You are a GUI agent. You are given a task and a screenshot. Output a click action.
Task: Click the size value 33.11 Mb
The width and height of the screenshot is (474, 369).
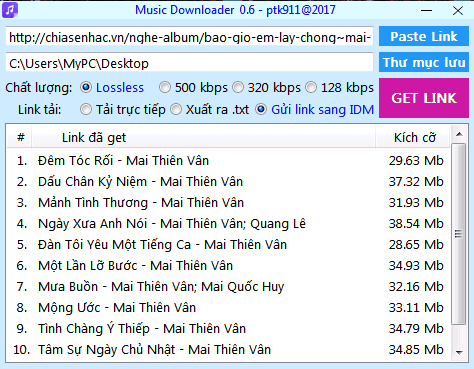(x=416, y=308)
